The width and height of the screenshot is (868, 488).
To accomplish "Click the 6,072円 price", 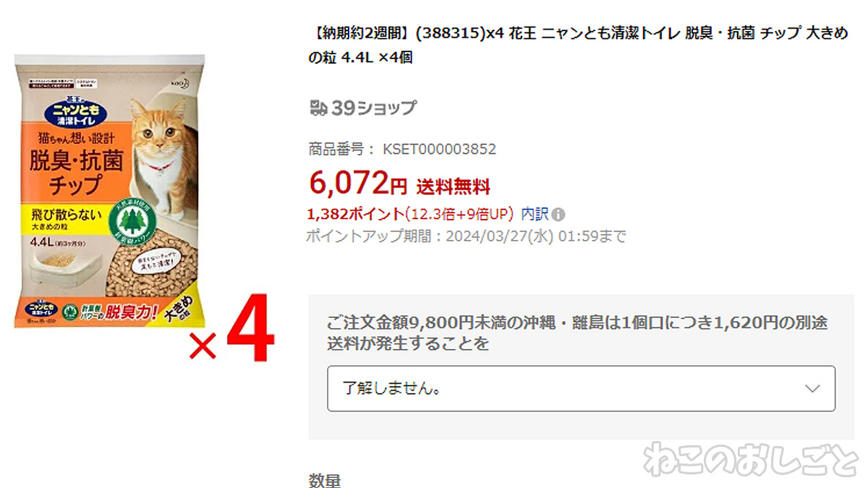I will pos(358,183).
